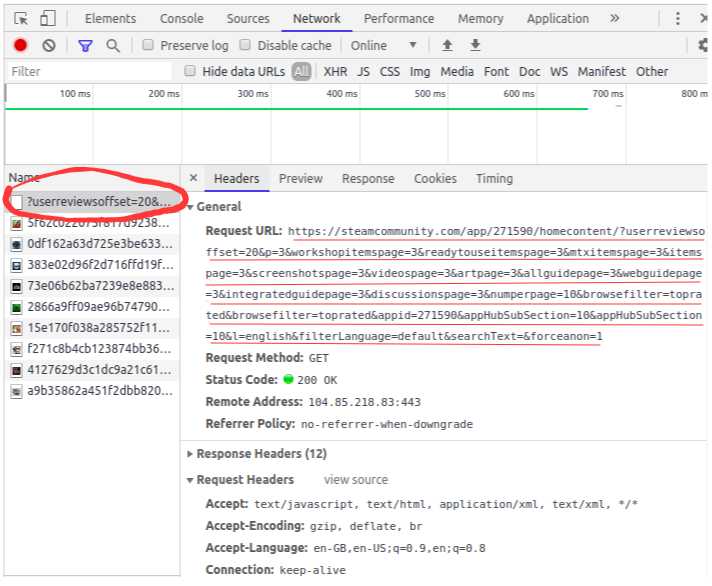Open the Timing tab of request
Image resolution: width=712 pixels, height=586 pixels.
pos(494,178)
